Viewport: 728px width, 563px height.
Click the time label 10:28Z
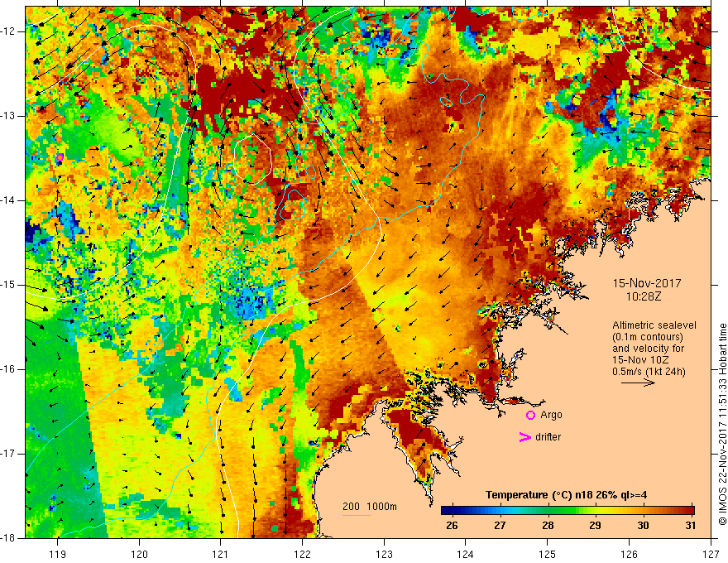[644, 296]
